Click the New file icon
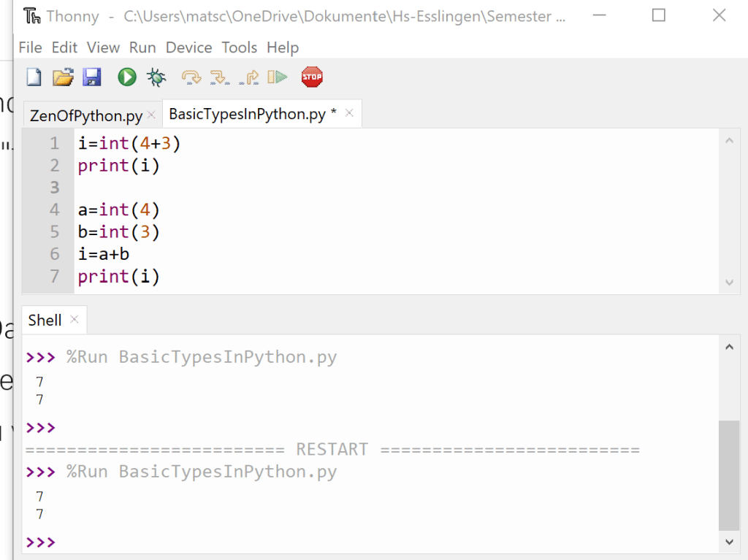 click(x=34, y=77)
